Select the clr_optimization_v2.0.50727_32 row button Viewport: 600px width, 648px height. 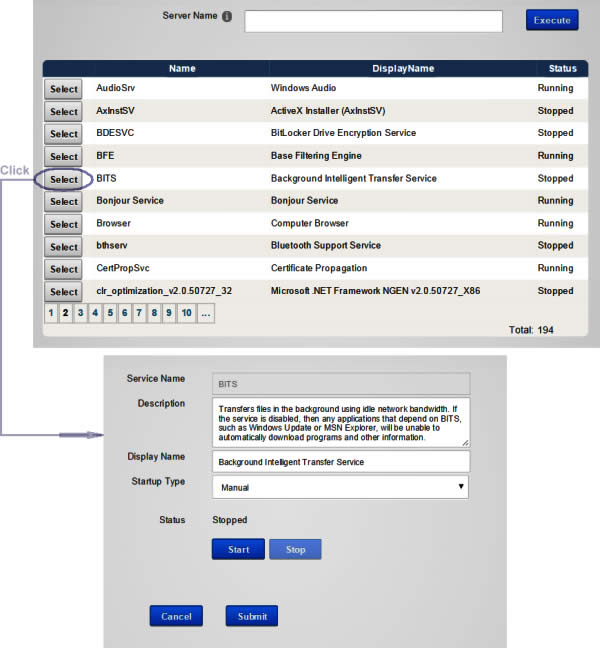(64, 292)
